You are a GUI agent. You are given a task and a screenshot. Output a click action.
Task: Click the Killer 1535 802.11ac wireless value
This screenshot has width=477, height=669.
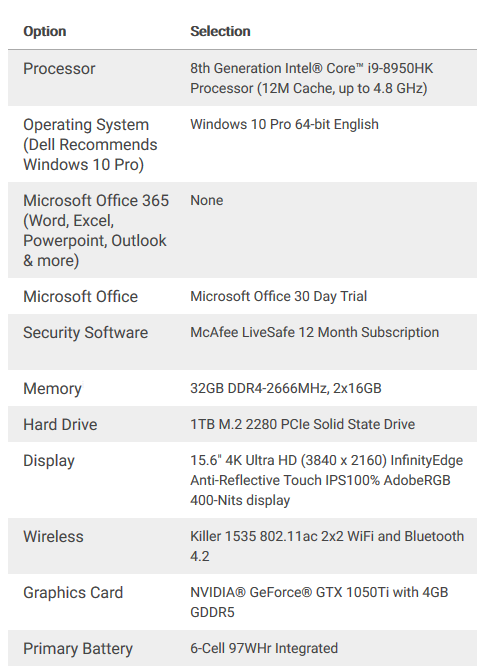click(x=327, y=546)
